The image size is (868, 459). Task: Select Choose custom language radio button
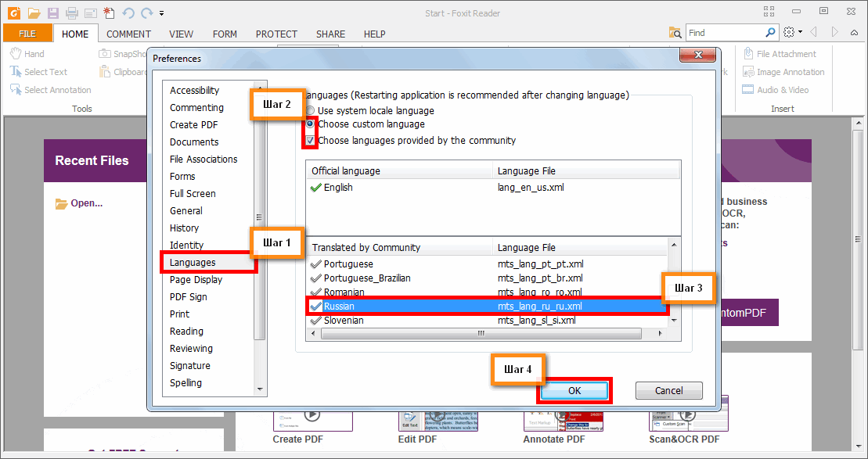(310, 124)
